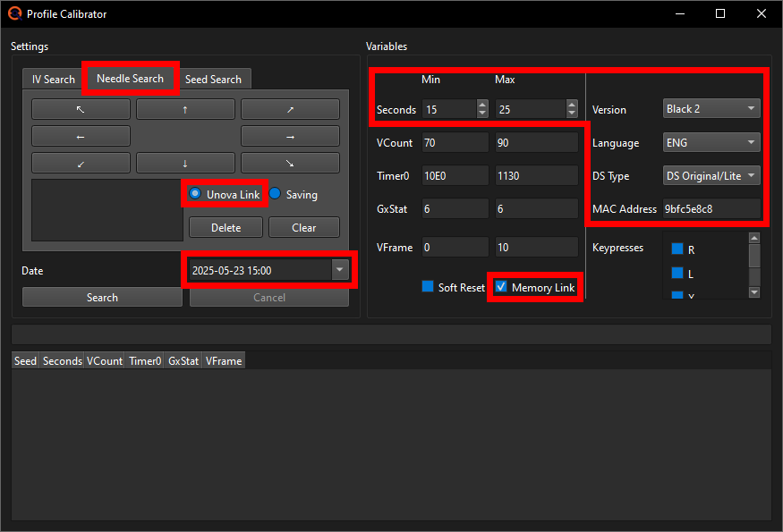Click the Clear button
This screenshot has height=532, width=783.
tap(303, 227)
